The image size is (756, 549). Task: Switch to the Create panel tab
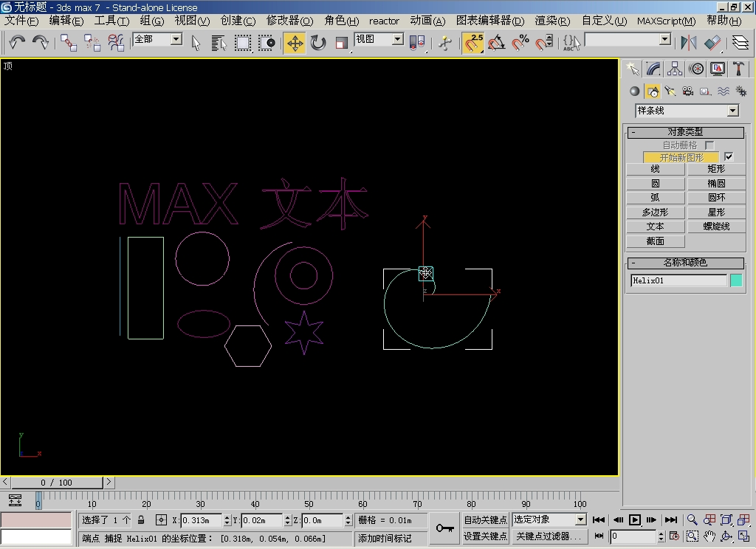632,69
